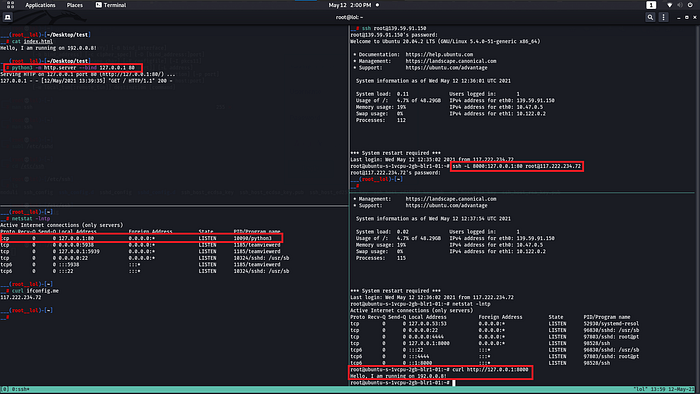
Task: Click the 127.0.0.53:53 systemd-resol row
Action: pos(495,323)
